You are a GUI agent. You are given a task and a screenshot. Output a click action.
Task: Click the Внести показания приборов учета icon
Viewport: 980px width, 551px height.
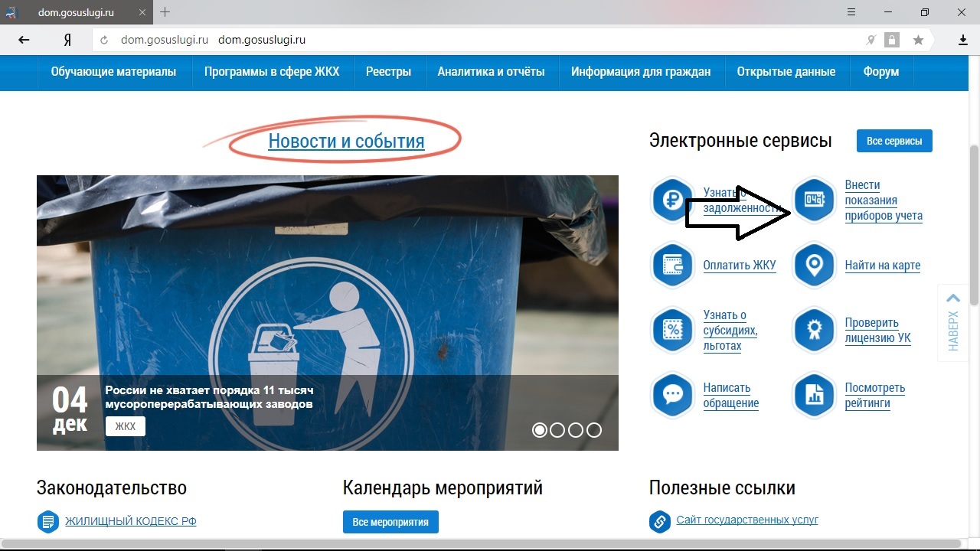click(x=814, y=200)
